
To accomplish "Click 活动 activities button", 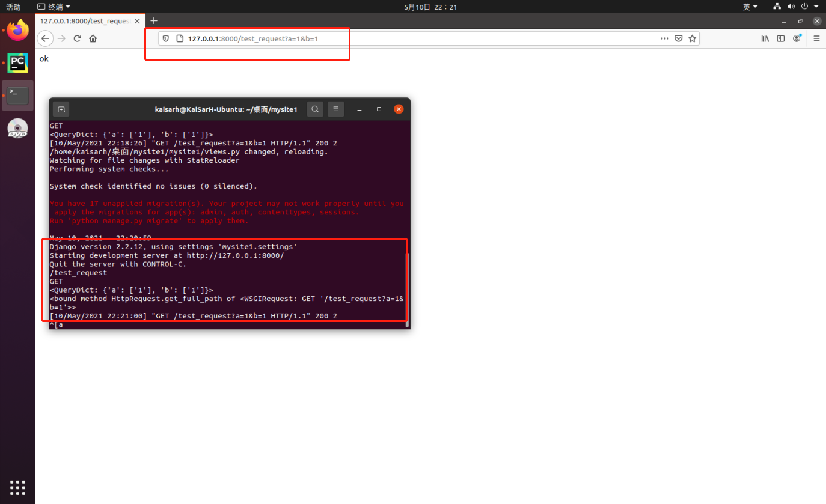I will pyautogui.click(x=13, y=7).
